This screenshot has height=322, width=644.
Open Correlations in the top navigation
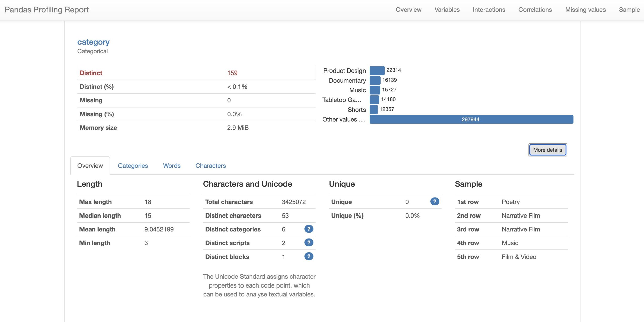tap(535, 10)
